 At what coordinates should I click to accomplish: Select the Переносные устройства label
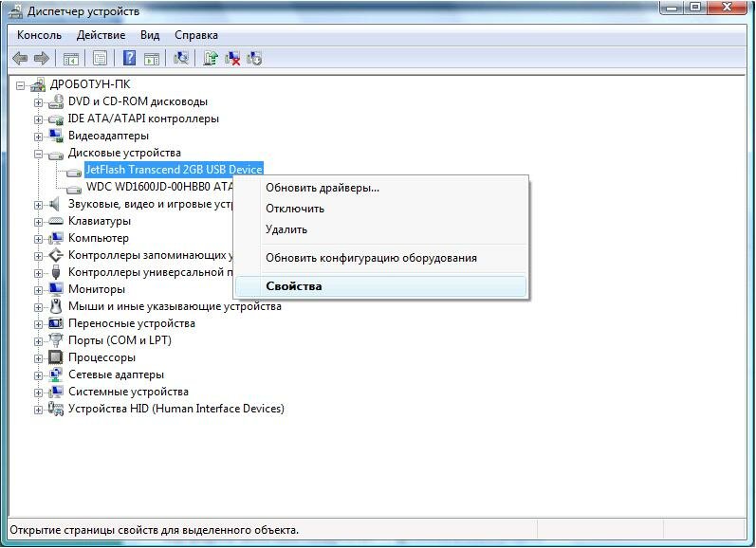(131, 323)
